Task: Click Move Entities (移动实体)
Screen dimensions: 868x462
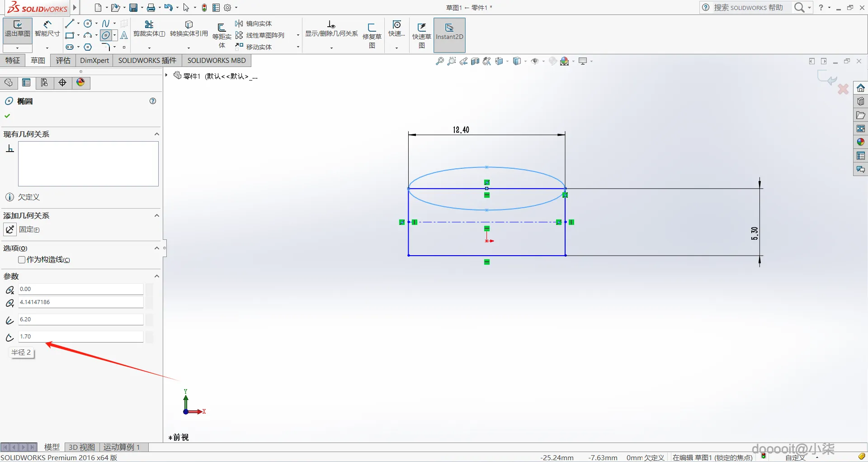Action: point(253,47)
